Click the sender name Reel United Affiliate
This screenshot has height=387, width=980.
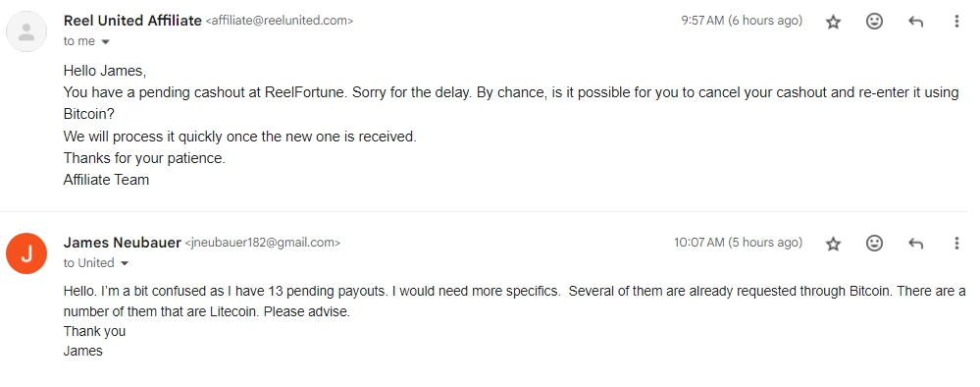(132, 21)
